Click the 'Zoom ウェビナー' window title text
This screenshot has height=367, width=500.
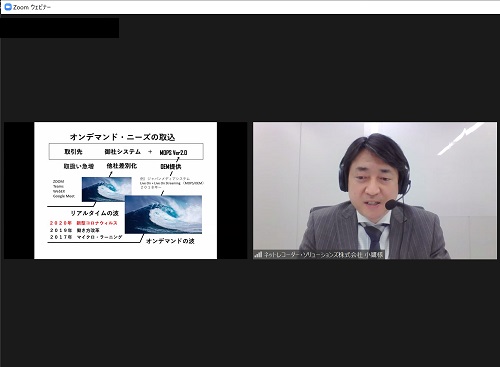click(x=32, y=7)
